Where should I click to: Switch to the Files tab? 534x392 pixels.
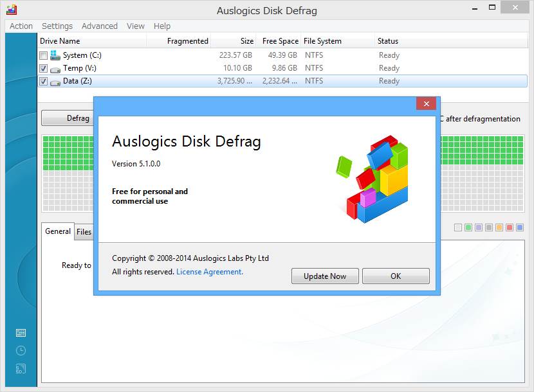click(84, 231)
